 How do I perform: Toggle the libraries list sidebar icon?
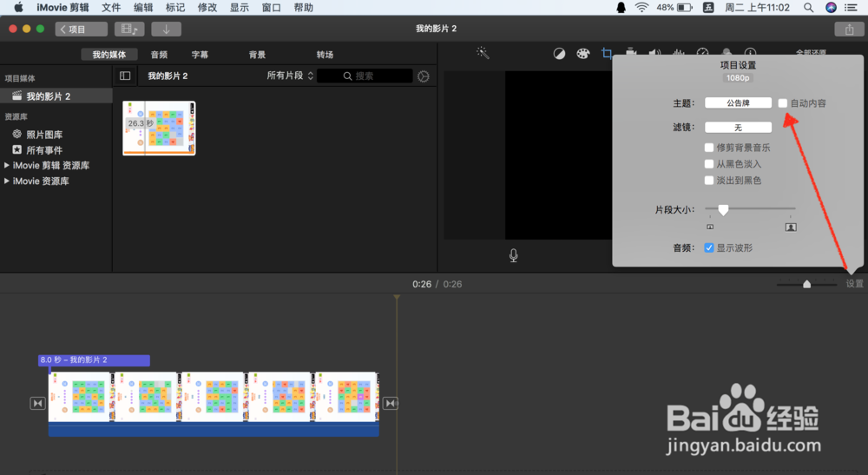point(125,76)
